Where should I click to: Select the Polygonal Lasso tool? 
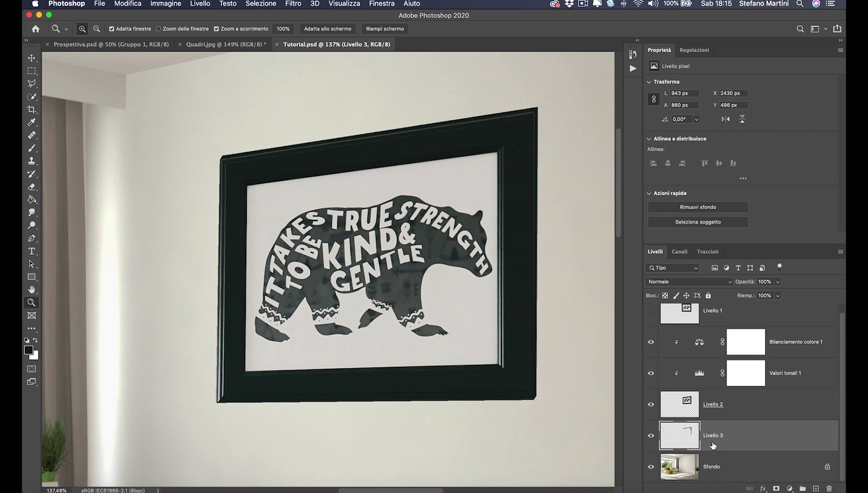[x=32, y=84]
